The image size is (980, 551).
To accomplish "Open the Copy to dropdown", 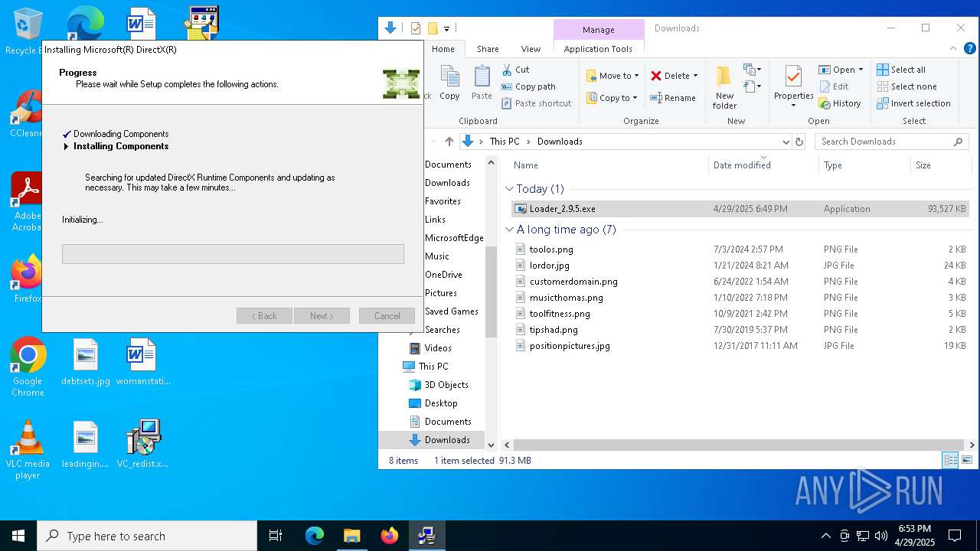I will [x=611, y=98].
